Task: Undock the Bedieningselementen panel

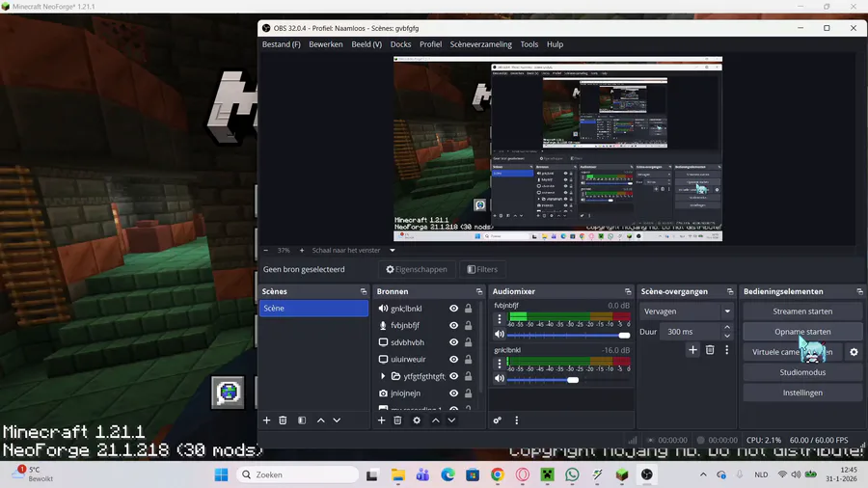Action: (859, 291)
